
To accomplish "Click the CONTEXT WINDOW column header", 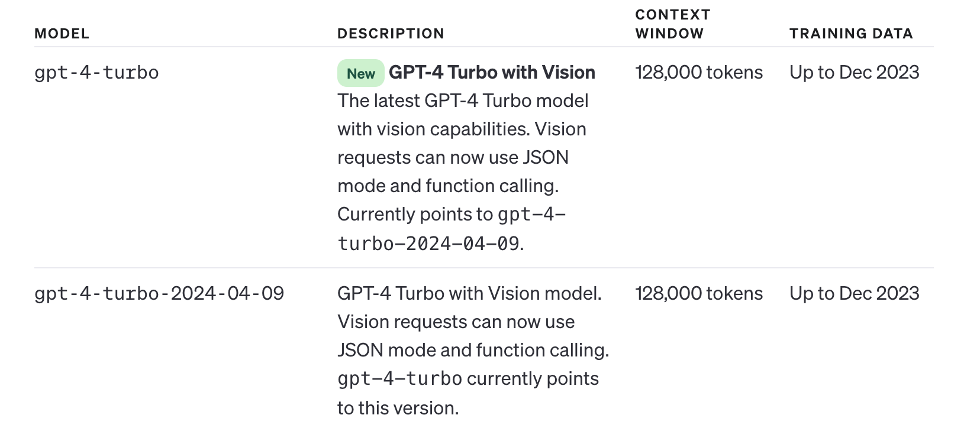I will [673, 24].
